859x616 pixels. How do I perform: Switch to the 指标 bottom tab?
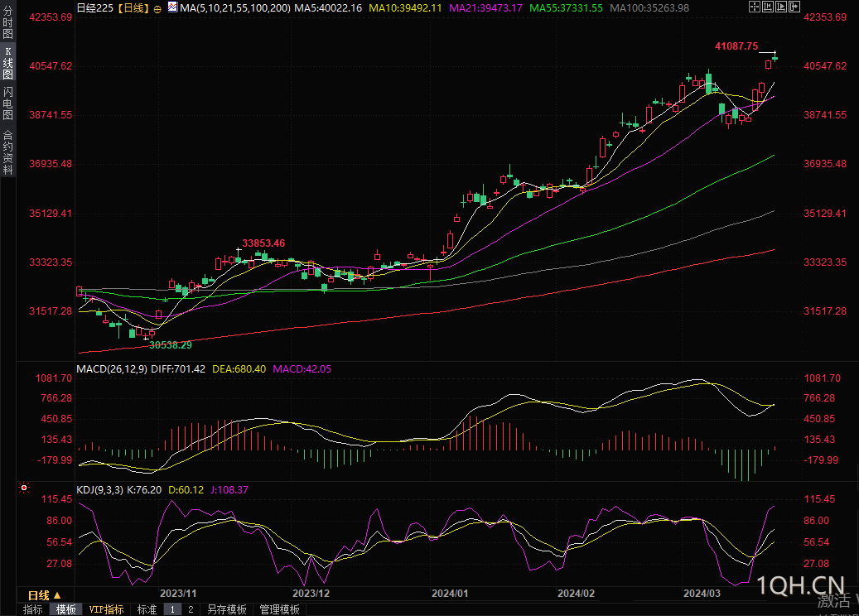coord(33,609)
